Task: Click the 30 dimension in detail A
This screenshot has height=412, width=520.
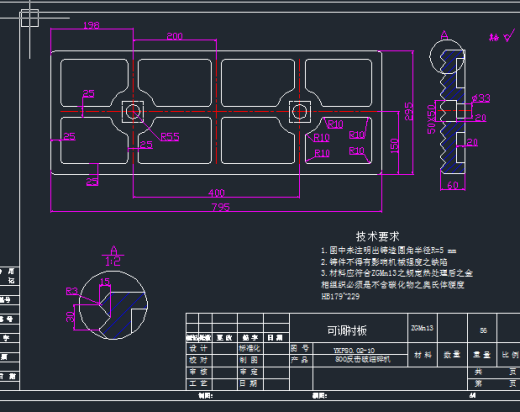Action: pyautogui.click(x=70, y=317)
